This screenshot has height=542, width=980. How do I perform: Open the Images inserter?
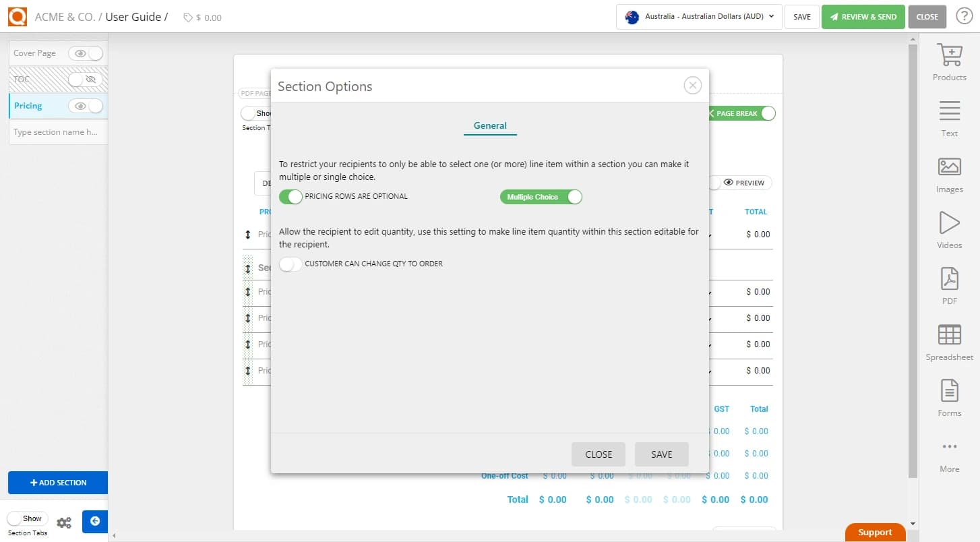coord(949,174)
